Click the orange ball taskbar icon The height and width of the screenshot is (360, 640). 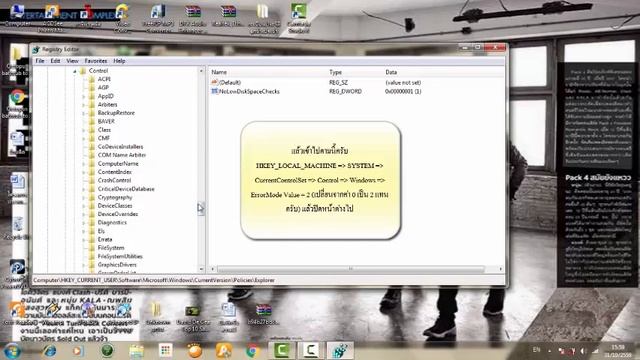(195, 351)
